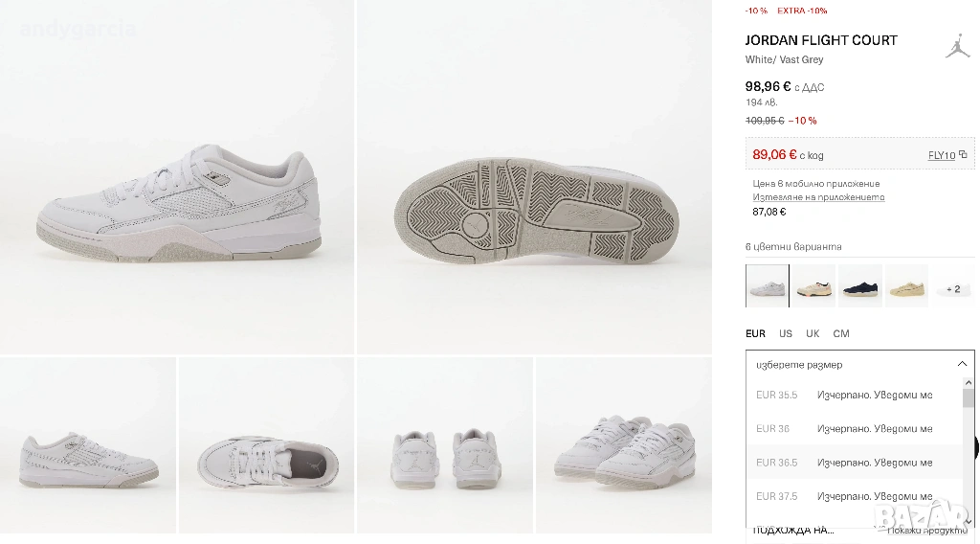Select the white colour variant swatch
The height and width of the screenshot is (544, 980).
[768, 285]
